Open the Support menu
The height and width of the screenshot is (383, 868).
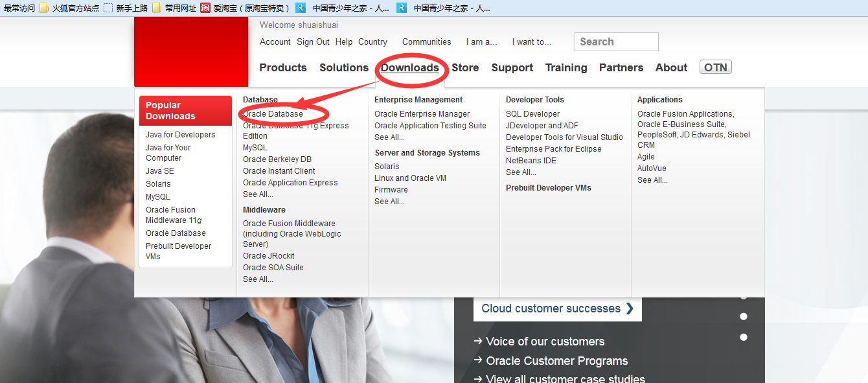512,67
